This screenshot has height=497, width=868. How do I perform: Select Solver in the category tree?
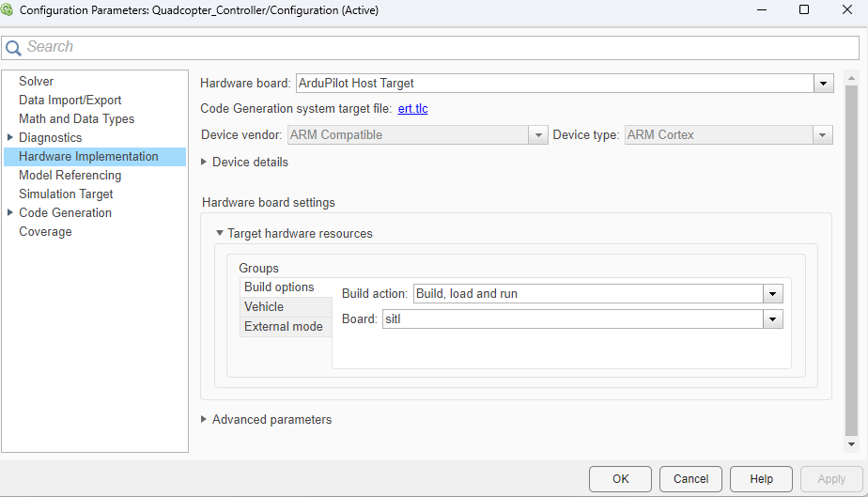point(36,82)
